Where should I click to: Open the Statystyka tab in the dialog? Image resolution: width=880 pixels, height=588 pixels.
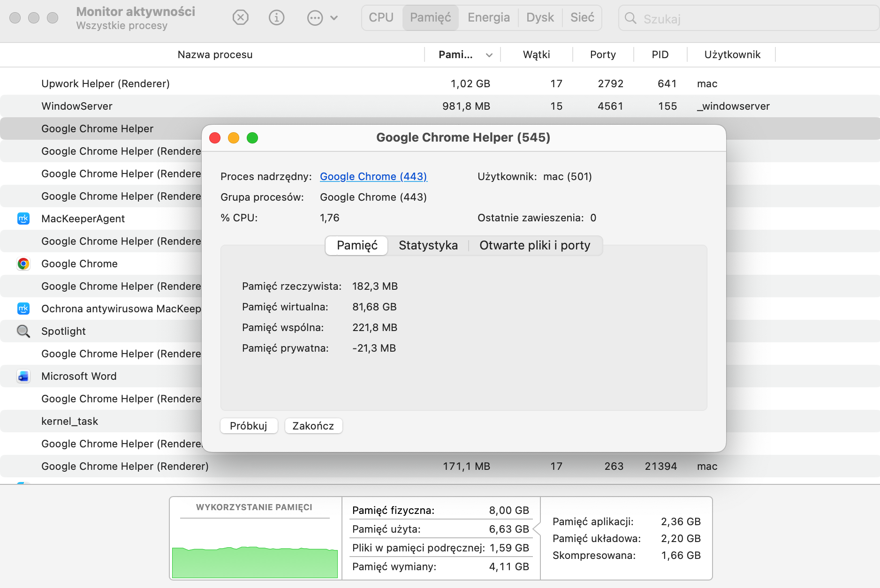(428, 245)
